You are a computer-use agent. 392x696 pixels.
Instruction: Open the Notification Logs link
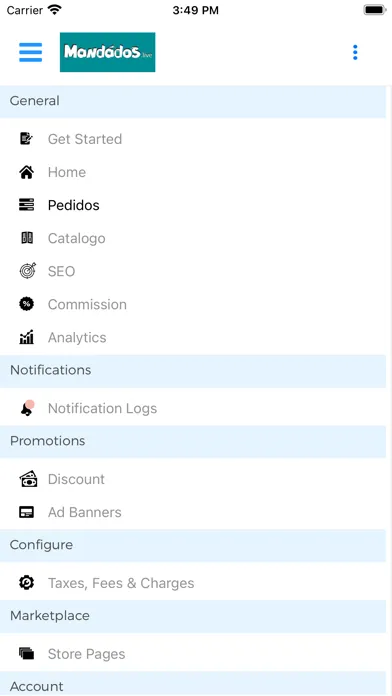pos(103,408)
